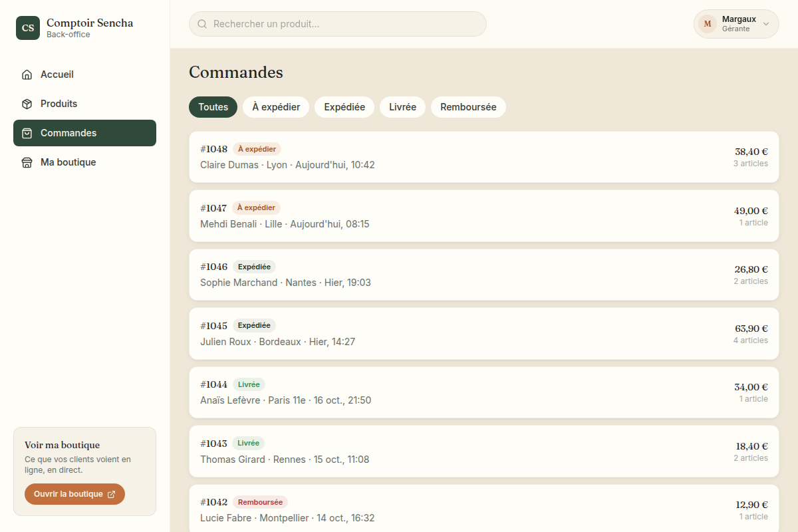Click the 34,00 € order total
The height and width of the screenshot is (532, 798).
(751, 387)
